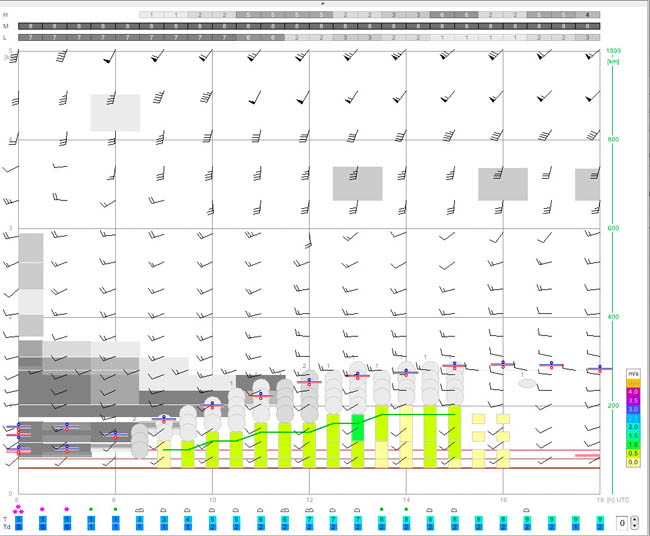Image resolution: width=650 pixels, height=536 pixels.
Task: Click the blue Td dewpoint label
Action: point(6,527)
